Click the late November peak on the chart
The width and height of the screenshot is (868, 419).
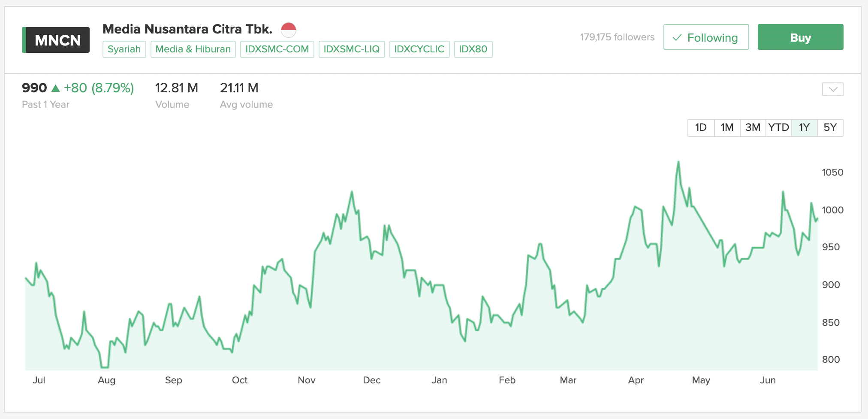point(352,192)
